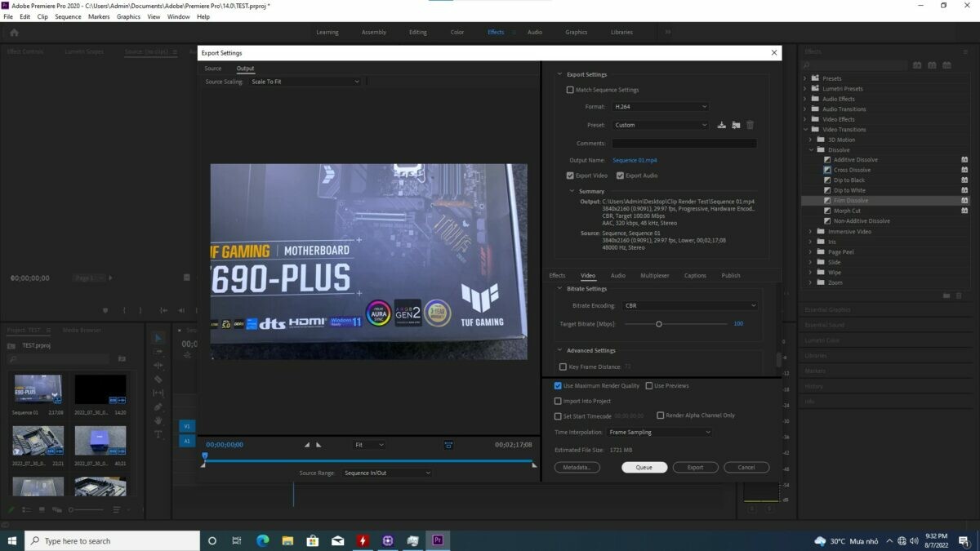Pick the Razor tool in the tools panel
980x551 pixels.
point(158,380)
